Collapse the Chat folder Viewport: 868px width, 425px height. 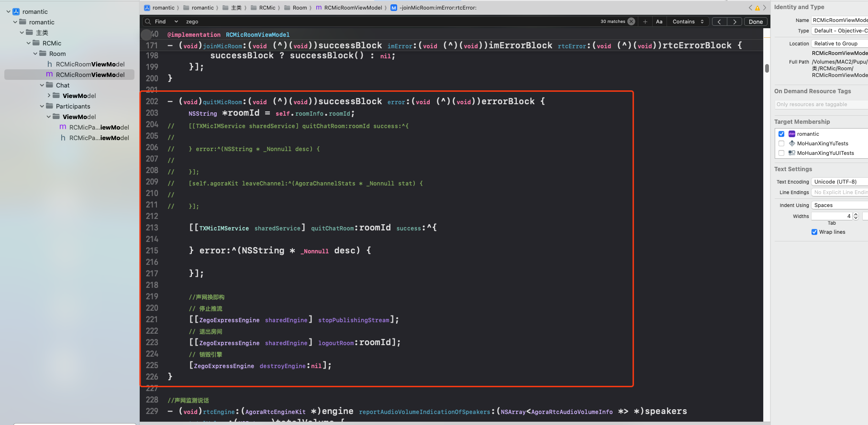pyautogui.click(x=42, y=85)
